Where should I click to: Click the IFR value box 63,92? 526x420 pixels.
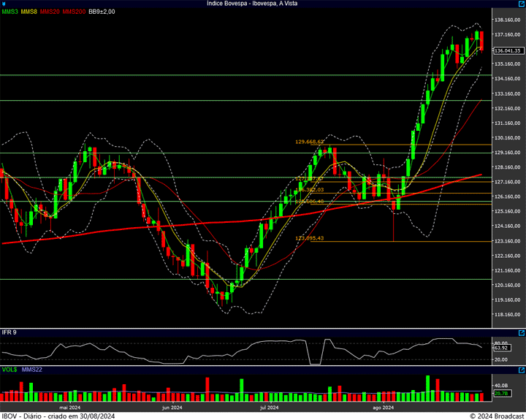(x=501, y=349)
